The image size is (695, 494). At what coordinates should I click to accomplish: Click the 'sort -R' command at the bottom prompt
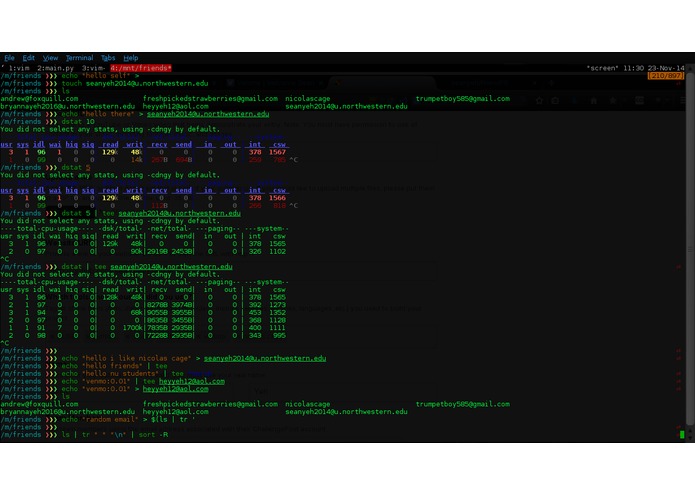coord(153,435)
